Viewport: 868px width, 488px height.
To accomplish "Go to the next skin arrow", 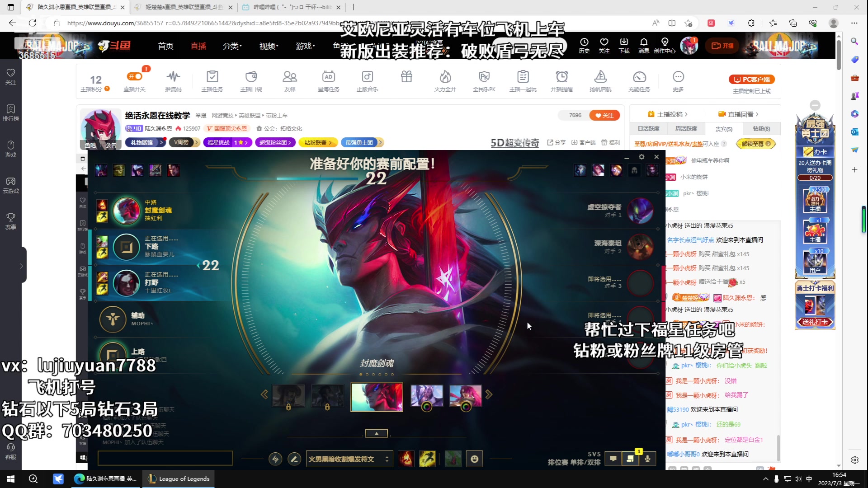I will [x=489, y=394].
